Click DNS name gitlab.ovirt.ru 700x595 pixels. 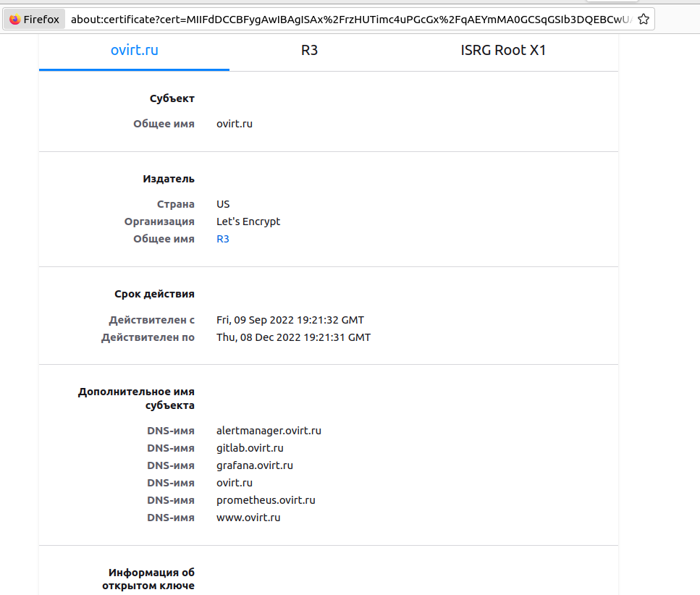point(250,448)
